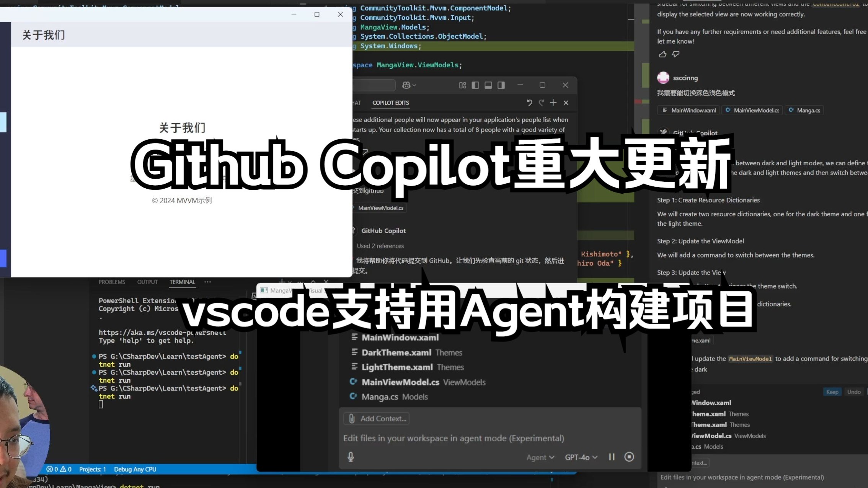Click the agent mode prompt input field
This screenshot has height=488, width=868.
[x=454, y=438]
